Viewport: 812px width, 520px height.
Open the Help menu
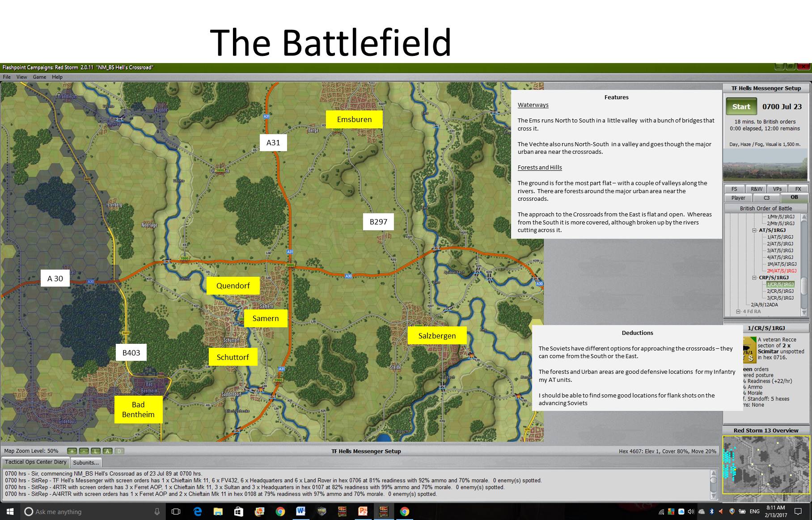coord(57,77)
